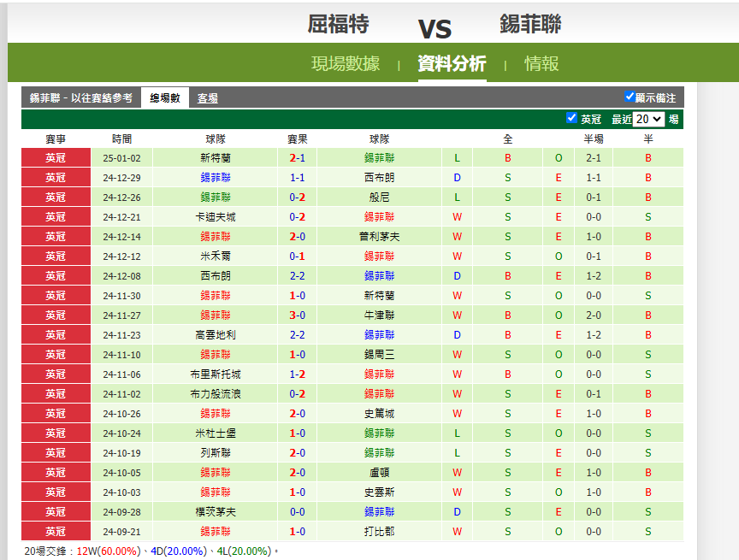Click the date 24-12-14
739x560 pixels.
pos(121,237)
